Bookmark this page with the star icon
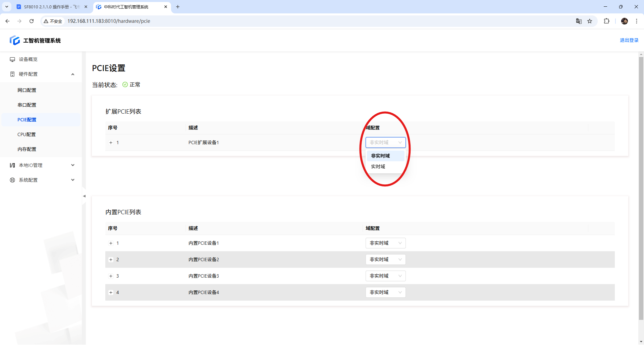Image resolution: width=644 pixels, height=346 pixels. pos(590,21)
